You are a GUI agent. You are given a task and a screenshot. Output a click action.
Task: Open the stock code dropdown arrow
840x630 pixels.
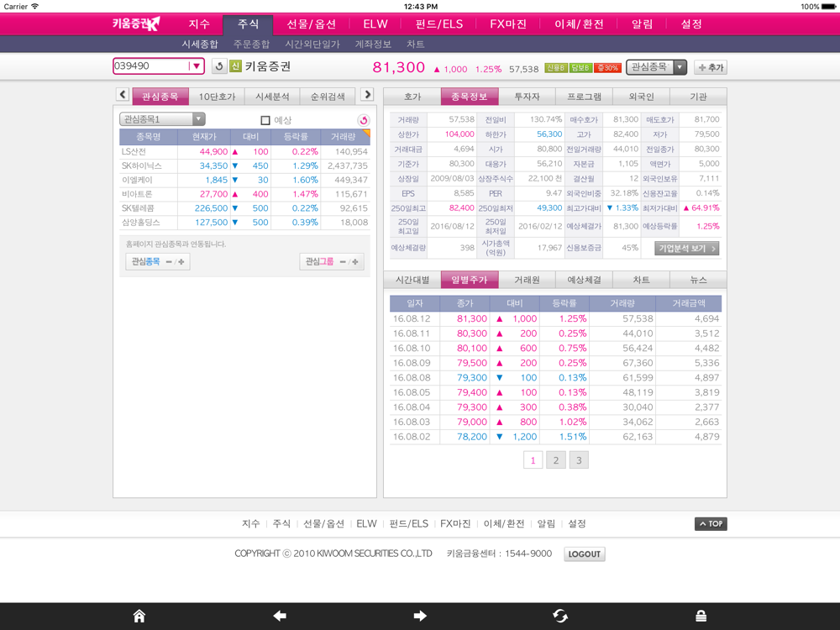pyautogui.click(x=196, y=66)
